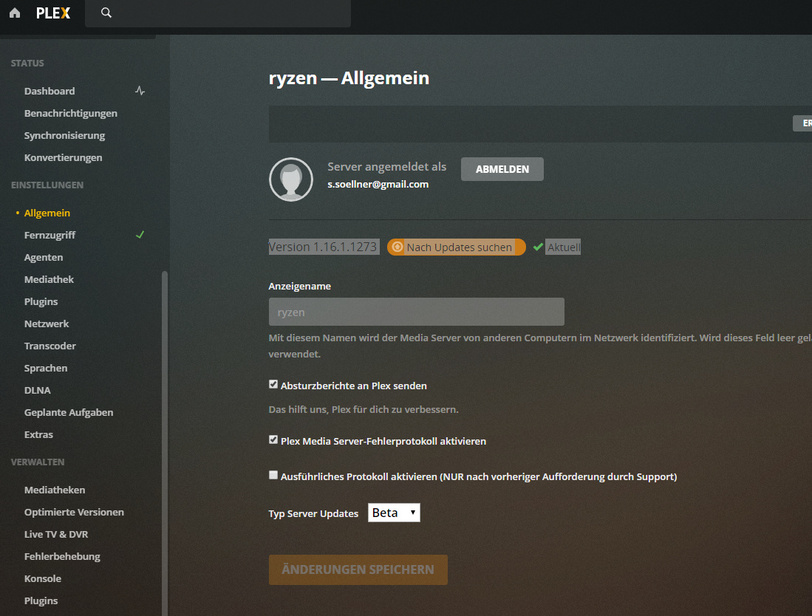This screenshot has height=616, width=812.
Task: Toggle Absturzberichte an Plex senden checkbox
Action: (273, 384)
